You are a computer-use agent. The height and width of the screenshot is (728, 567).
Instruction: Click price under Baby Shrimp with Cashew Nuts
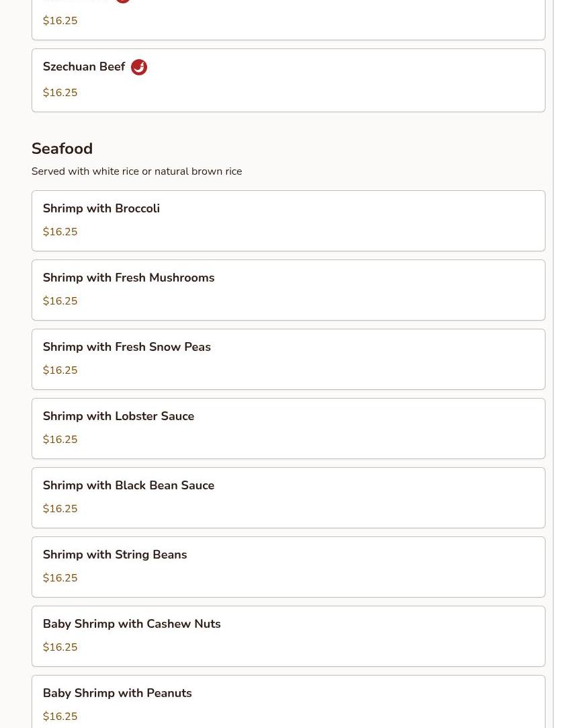point(60,647)
